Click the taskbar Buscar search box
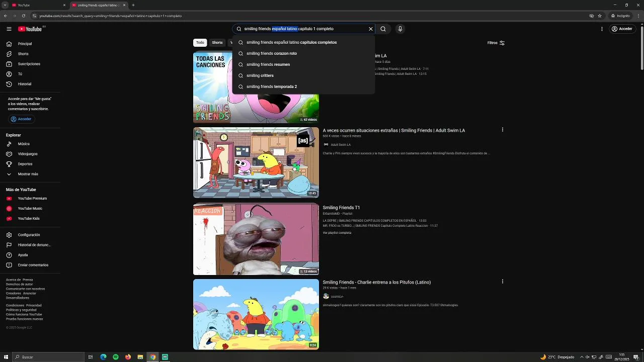Screen dimensions: 644x362 click(x=48, y=357)
